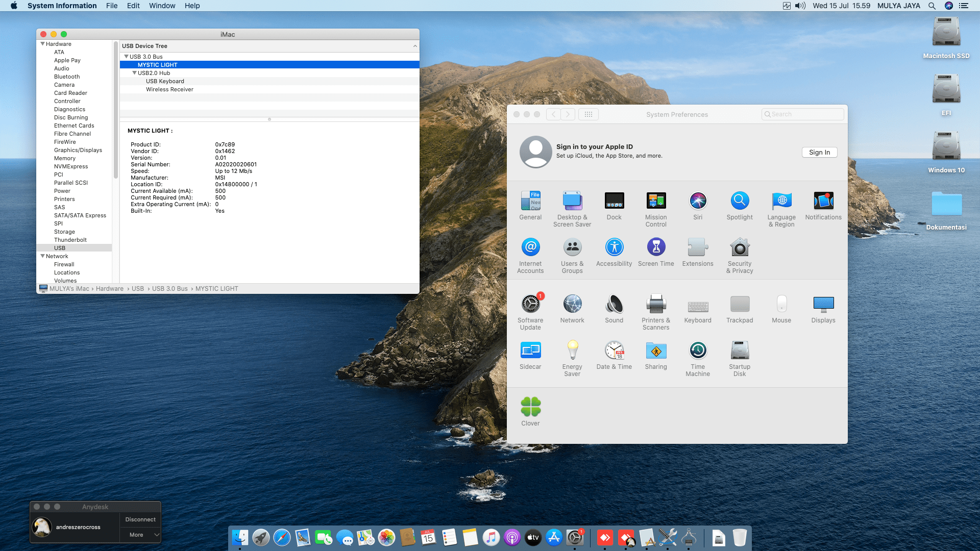
Task: Open Language & Region preferences
Action: click(781, 209)
